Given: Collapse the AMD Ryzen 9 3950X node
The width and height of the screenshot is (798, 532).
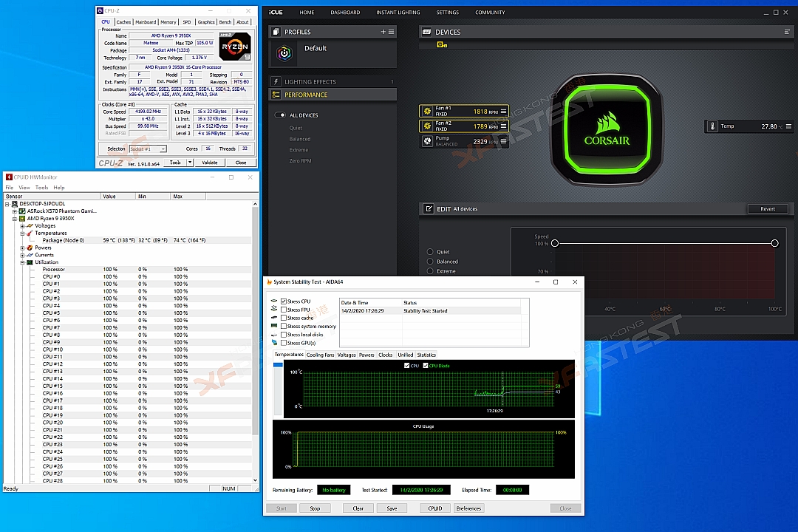Looking at the screenshot, I should tap(15, 219).
